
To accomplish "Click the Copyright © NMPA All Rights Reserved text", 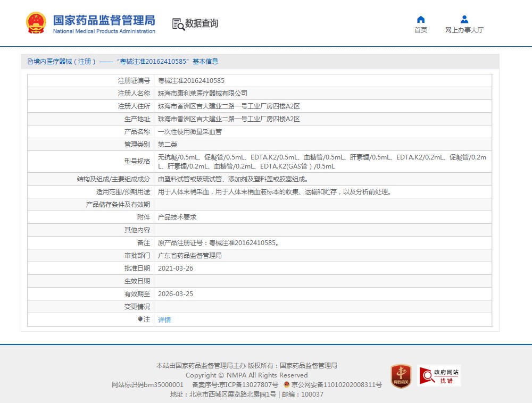I will 247,375.
